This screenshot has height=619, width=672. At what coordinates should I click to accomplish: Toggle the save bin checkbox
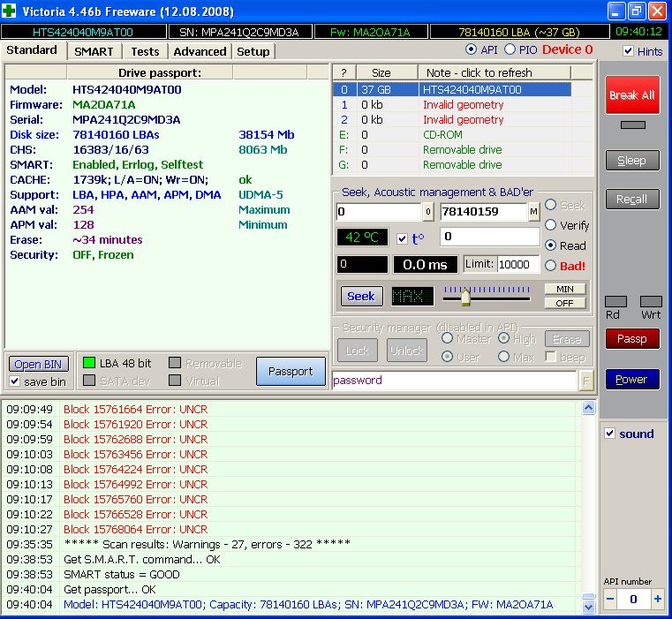(x=15, y=381)
